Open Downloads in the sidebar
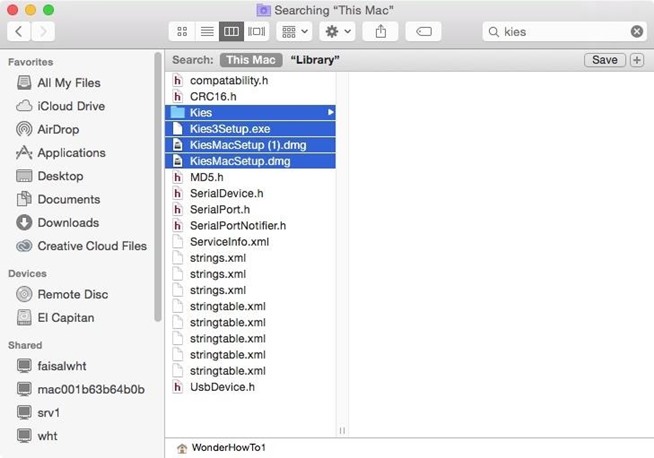The width and height of the screenshot is (654, 458). click(x=67, y=222)
